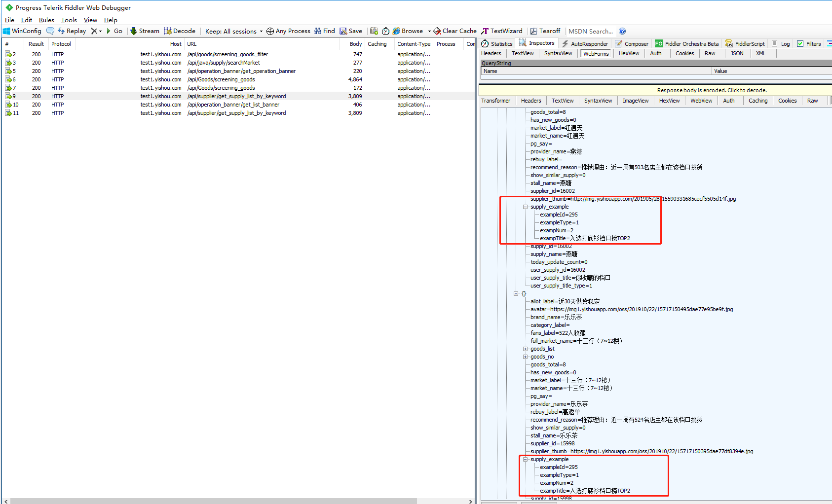832x504 pixels.
Task: Click in the MSDN Search field
Action: coord(591,31)
